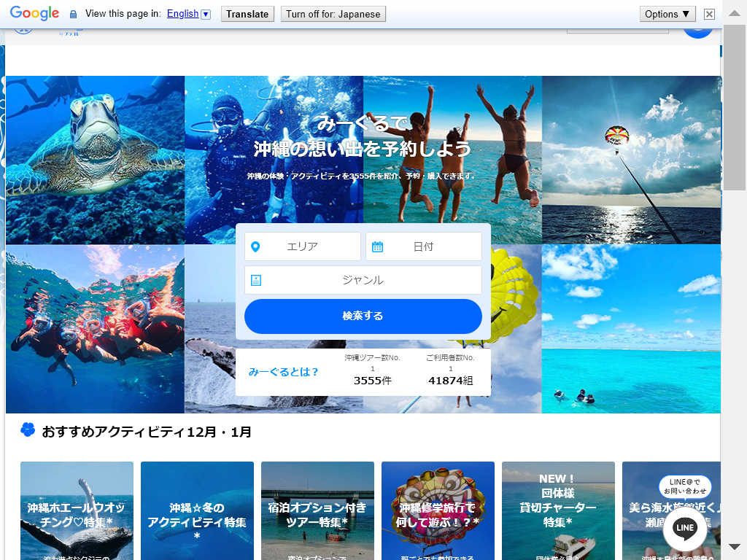Open the エリア area selector field
The height and width of the screenshot is (560, 747).
pos(303,246)
